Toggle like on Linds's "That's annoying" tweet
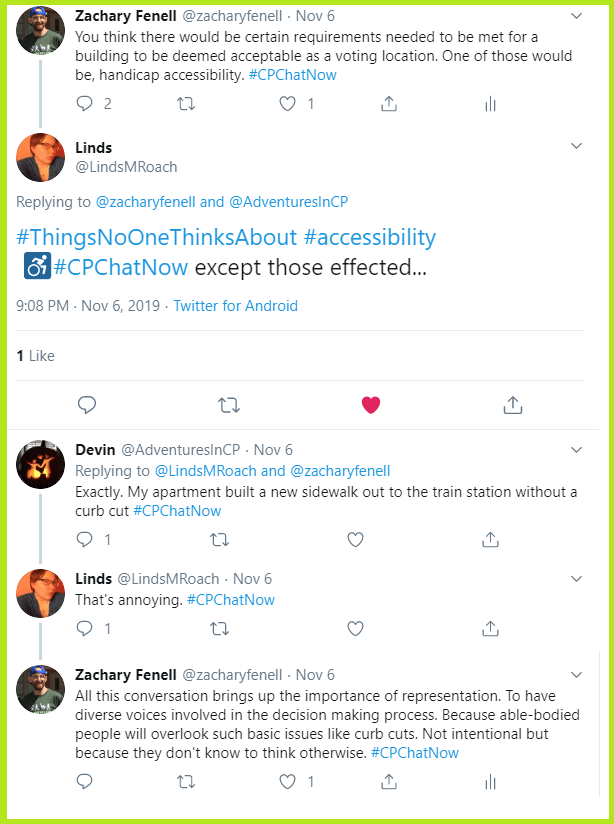 pyautogui.click(x=355, y=629)
